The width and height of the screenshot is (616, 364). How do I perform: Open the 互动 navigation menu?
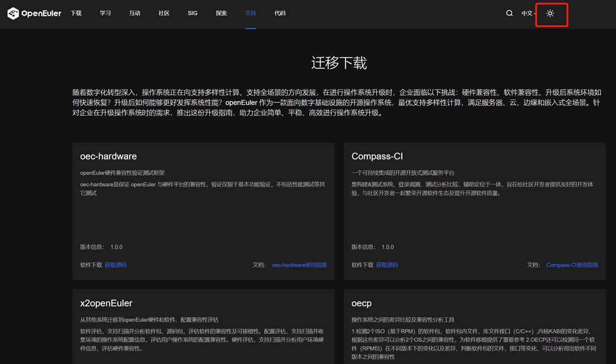click(x=135, y=13)
